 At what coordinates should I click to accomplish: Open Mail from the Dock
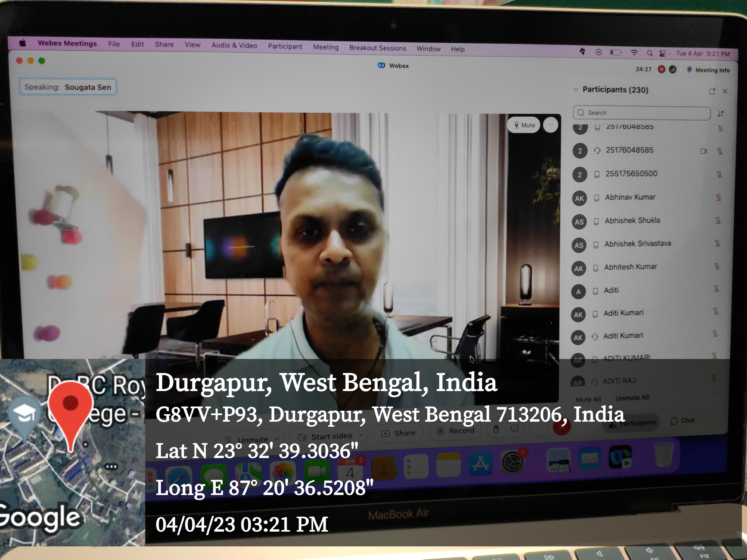pos(590,458)
